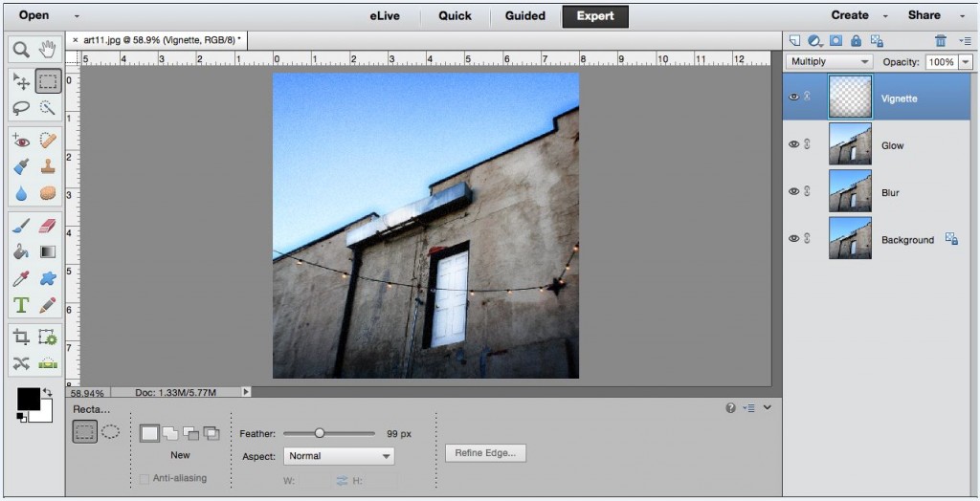Image resolution: width=980 pixels, height=501 pixels.
Task: Switch to Quick mode
Action: click(455, 16)
